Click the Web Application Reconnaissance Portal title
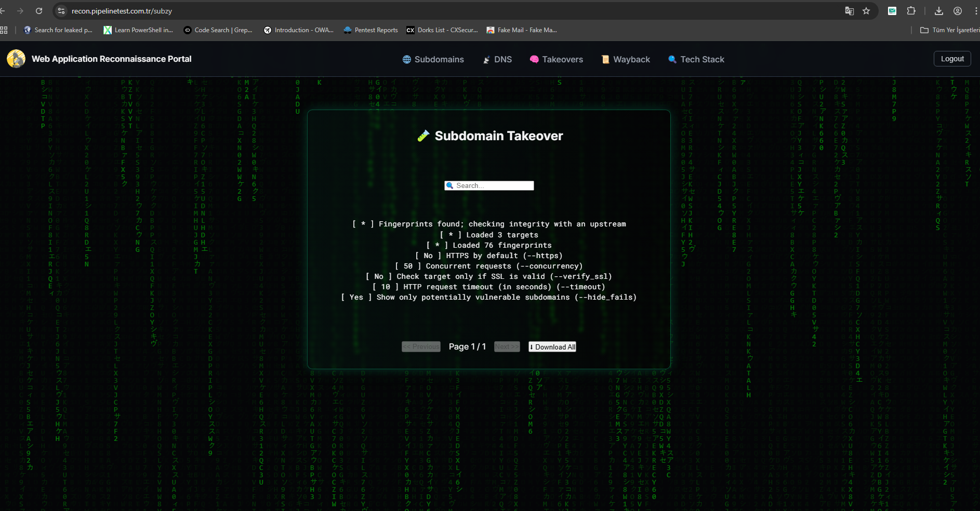980x511 pixels. pyautogui.click(x=112, y=59)
